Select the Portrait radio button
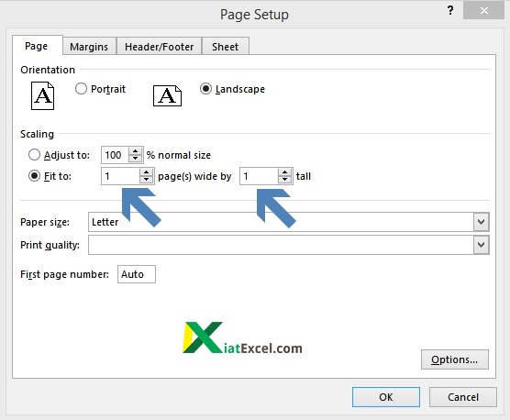Screen dimensions: 510x420 pyautogui.click(x=81, y=89)
